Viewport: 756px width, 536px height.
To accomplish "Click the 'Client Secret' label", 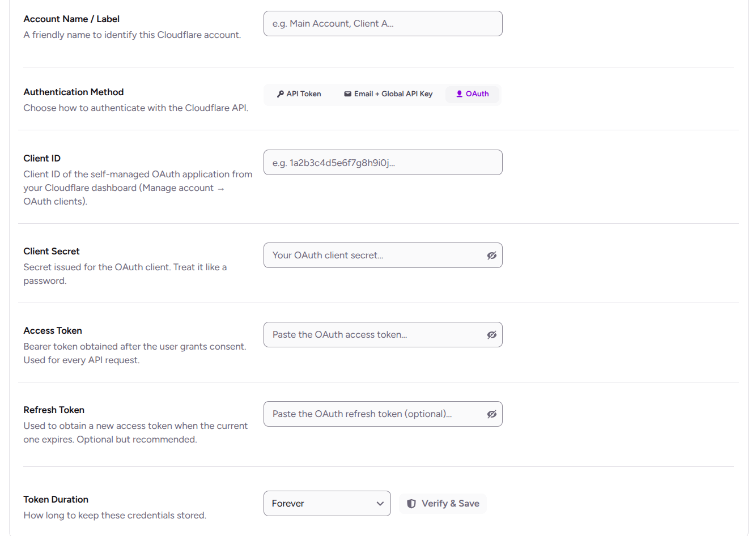I will pos(52,252).
